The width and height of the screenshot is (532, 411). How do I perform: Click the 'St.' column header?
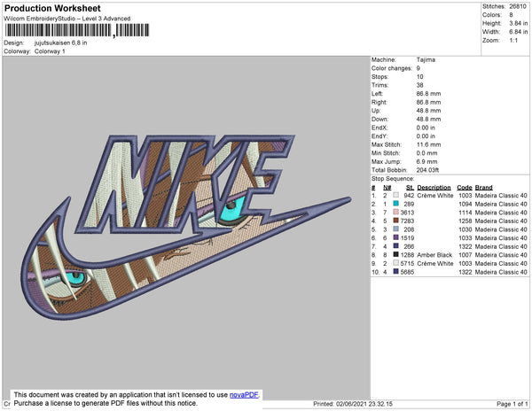click(x=410, y=188)
